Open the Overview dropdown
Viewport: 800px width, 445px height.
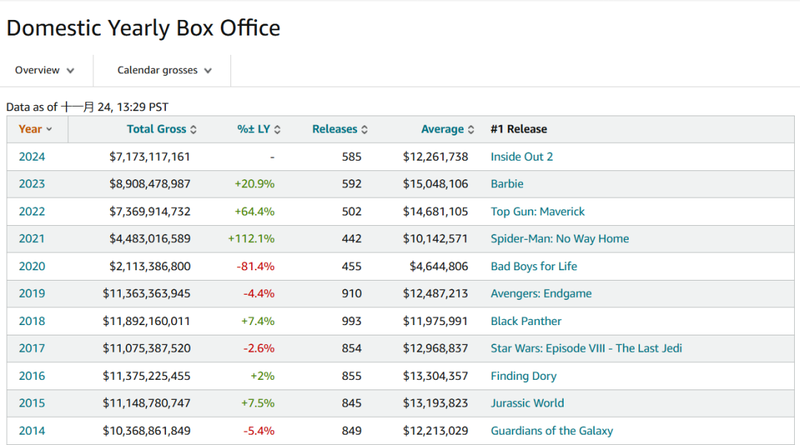click(44, 70)
